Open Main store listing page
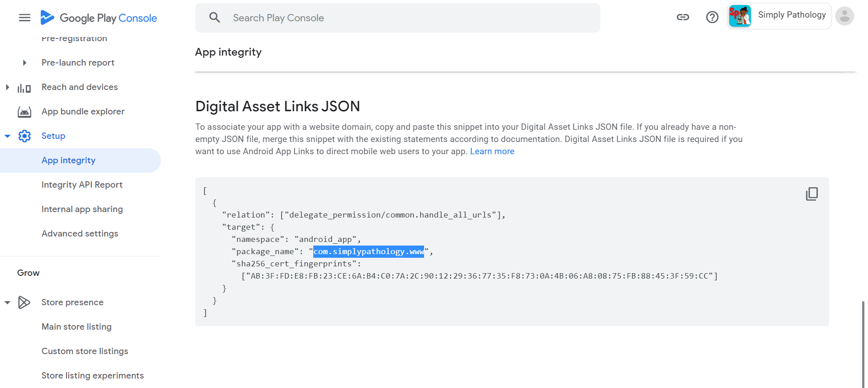868x388 pixels. coord(76,326)
